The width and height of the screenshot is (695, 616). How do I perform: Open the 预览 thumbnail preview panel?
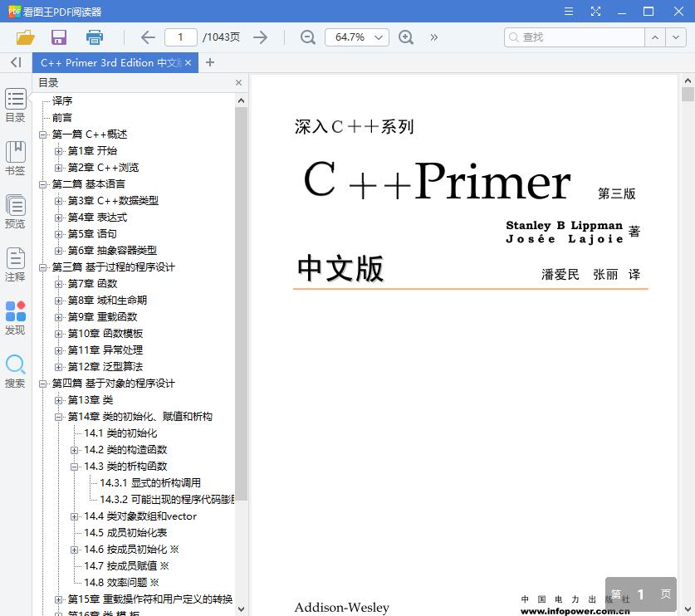(16, 212)
